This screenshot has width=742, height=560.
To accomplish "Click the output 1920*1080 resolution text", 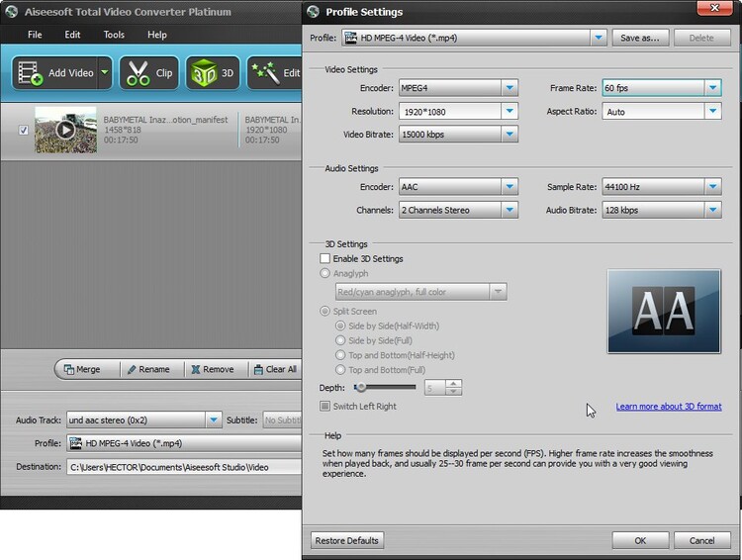I will [266, 130].
